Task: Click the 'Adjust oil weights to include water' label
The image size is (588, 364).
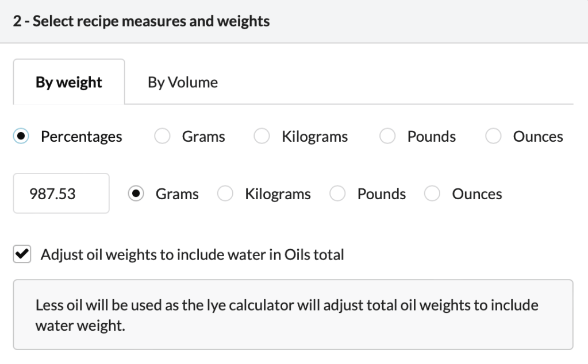Action: 192,255
